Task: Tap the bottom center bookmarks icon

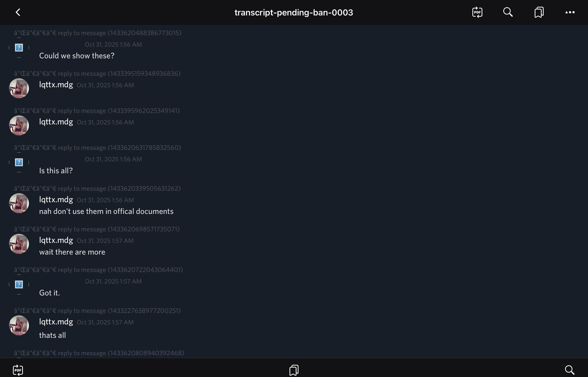Action: point(294,370)
